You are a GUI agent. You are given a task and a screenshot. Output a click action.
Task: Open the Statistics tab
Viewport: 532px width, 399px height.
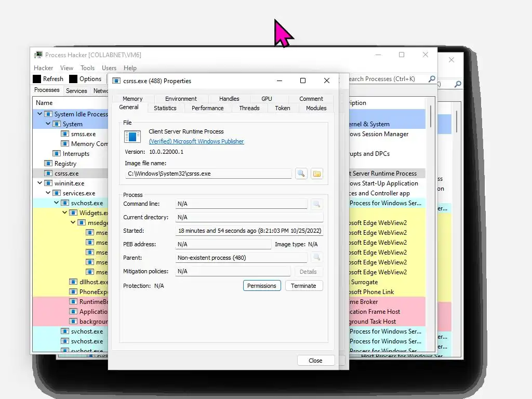pyautogui.click(x=165, y=108)
